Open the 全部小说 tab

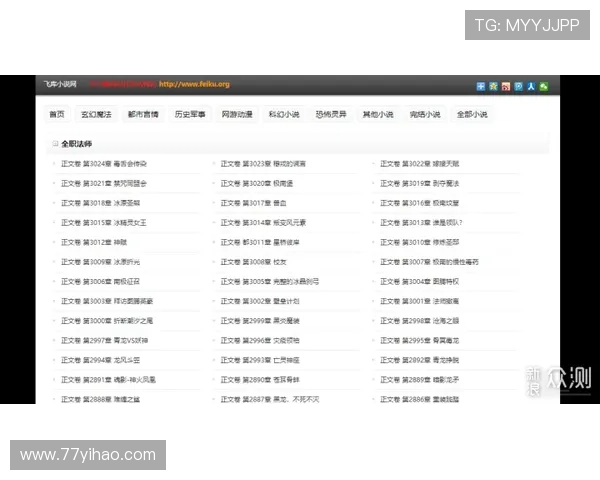(472, 114)
